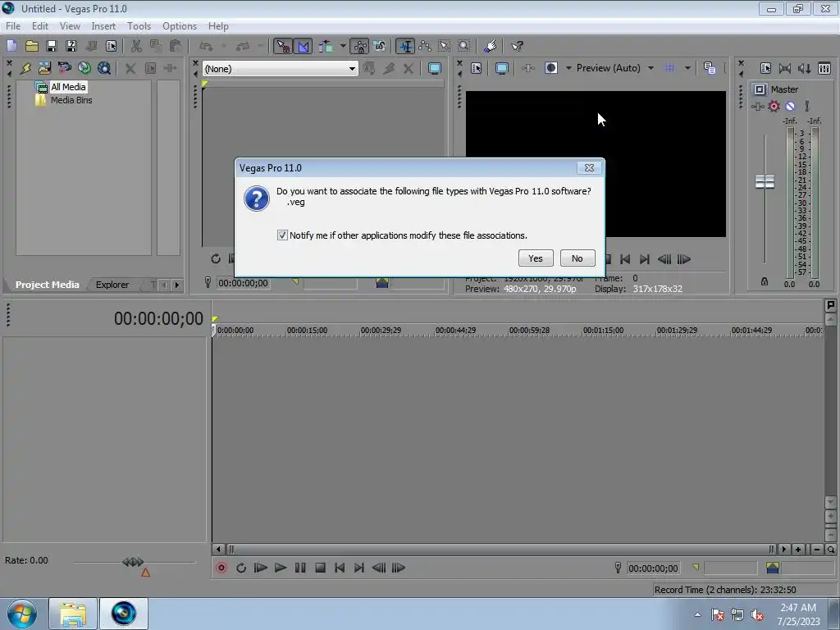
Task: Select All Media in project tree
Action: (x=68, y=87)
